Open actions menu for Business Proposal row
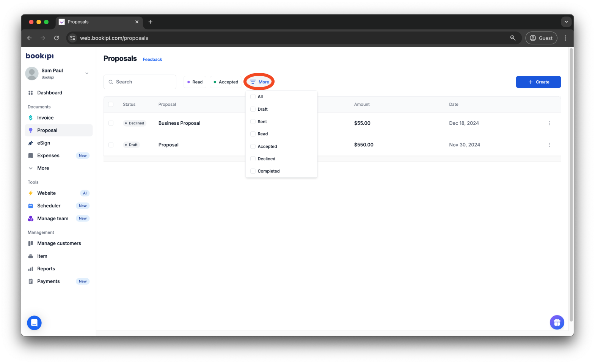 (x=549, y=123)
